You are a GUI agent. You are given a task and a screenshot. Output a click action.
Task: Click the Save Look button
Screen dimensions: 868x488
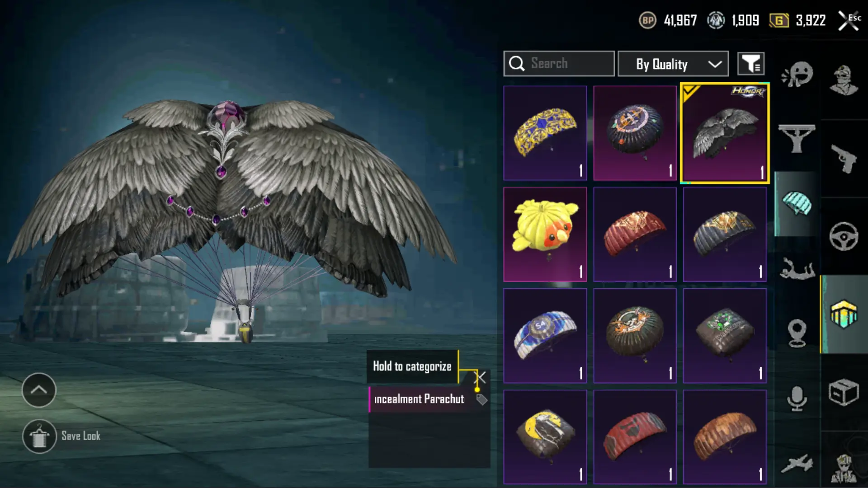62,436
